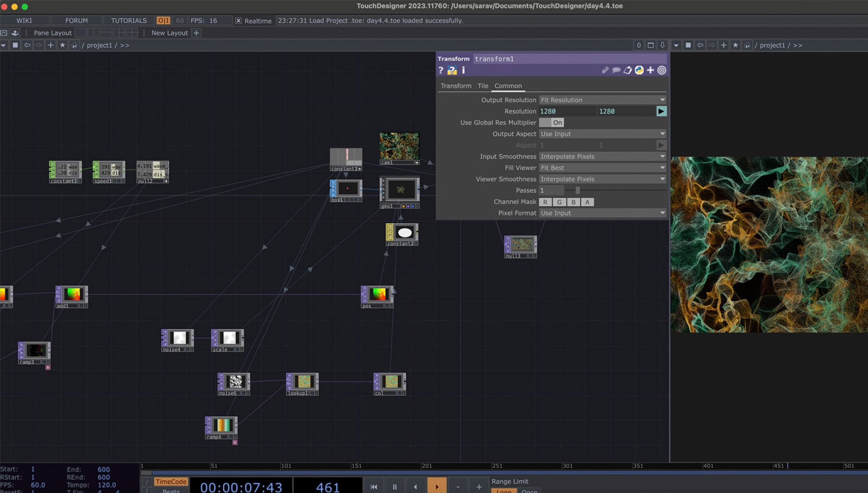Open the FORUM menu
Image resolution: width=868 pixels, height=493 pixels.
76,20
